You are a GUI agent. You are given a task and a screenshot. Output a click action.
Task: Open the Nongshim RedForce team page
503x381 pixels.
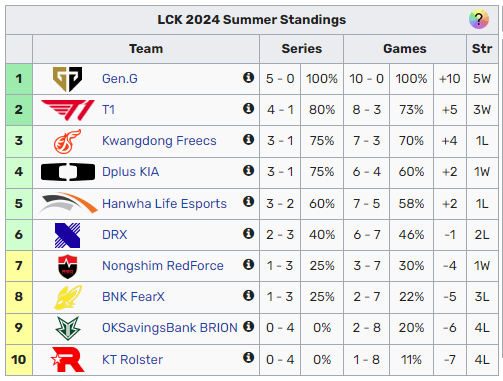tap(163, 266)
